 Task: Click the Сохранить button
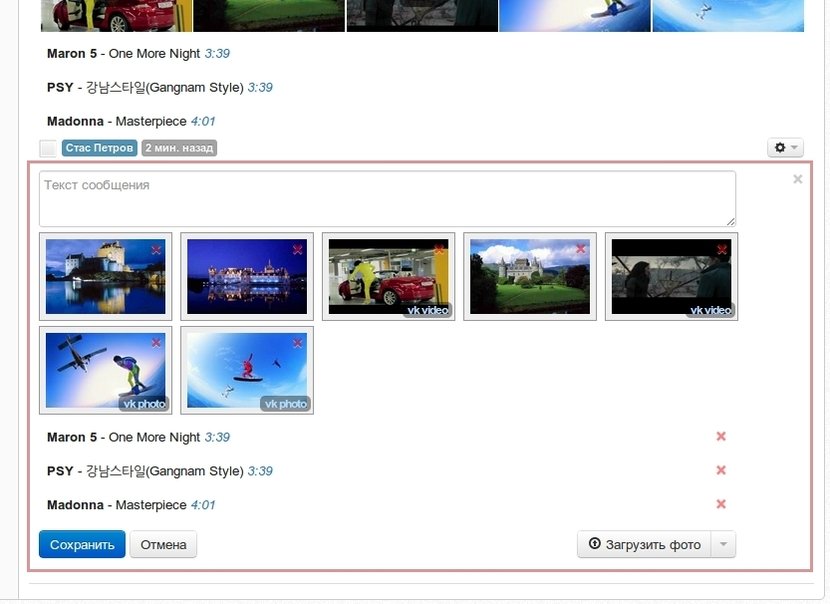click(82, 545)
